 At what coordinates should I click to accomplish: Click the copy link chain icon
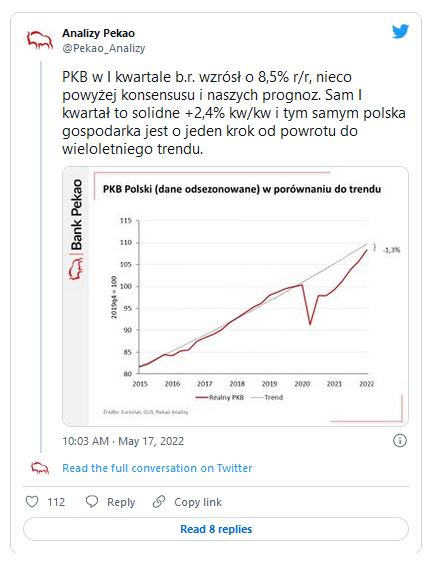point(159,502)
